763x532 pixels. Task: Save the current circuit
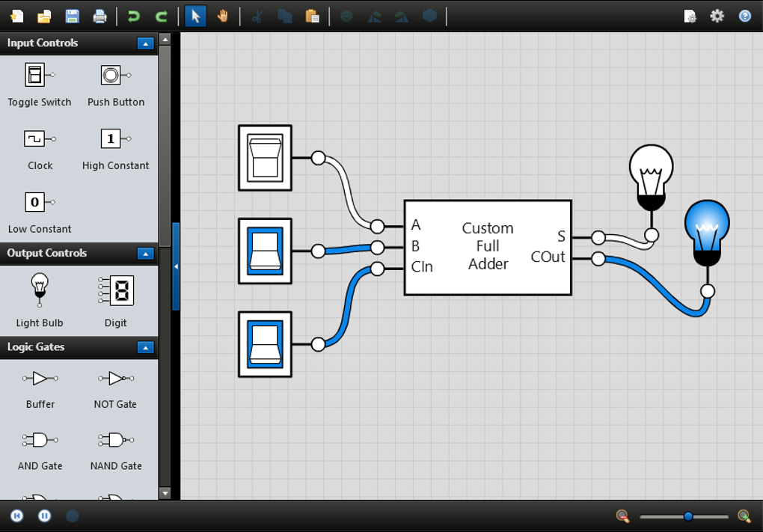(x=72, y=16)
